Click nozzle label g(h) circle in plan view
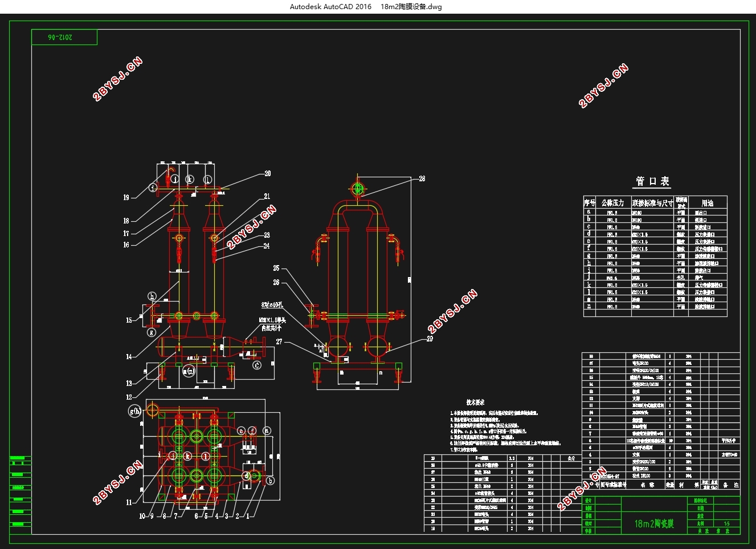The height and width of the screenshot is (549, 756). point(135,411)
